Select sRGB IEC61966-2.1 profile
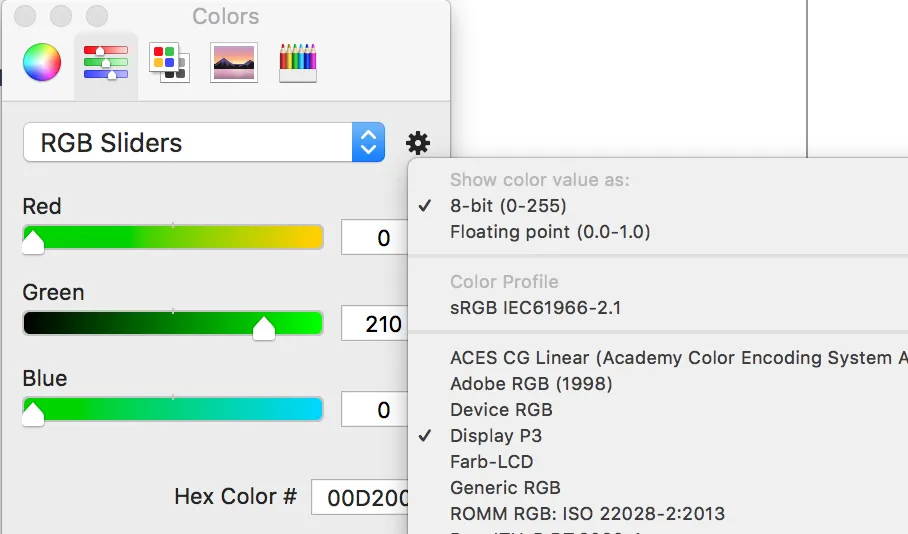 pyautogui.click(x=535, y=308)
